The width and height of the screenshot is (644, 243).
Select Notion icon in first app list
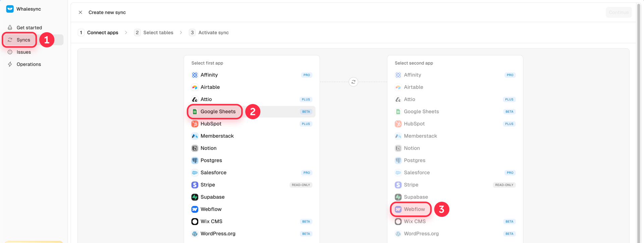tap(195, 148)
